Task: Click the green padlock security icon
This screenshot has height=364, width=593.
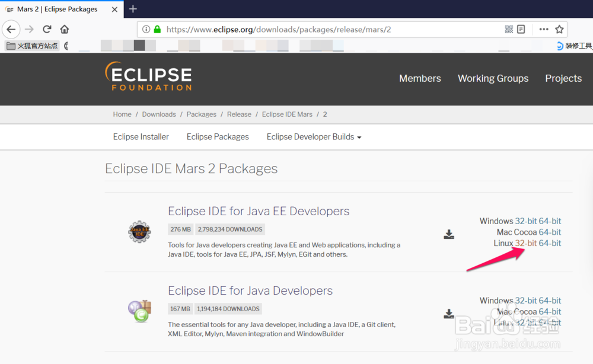Action: click(157, 28)
